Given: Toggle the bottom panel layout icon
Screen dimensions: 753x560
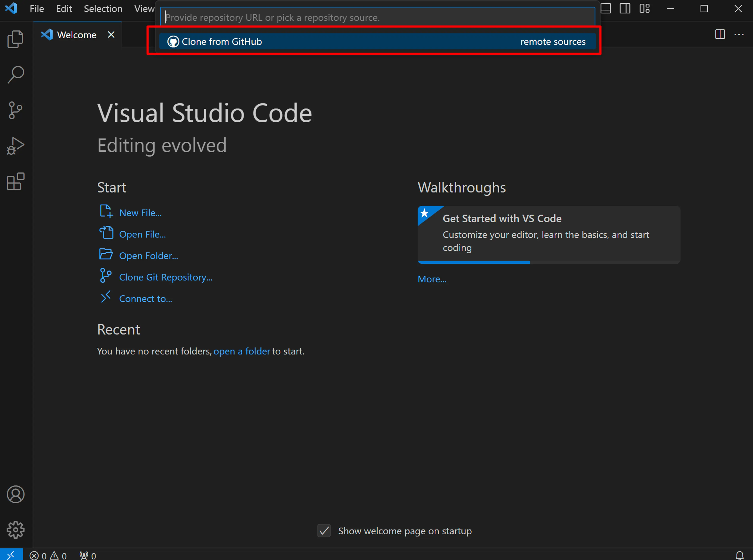Looking at the screenshot, I should 606,8.
